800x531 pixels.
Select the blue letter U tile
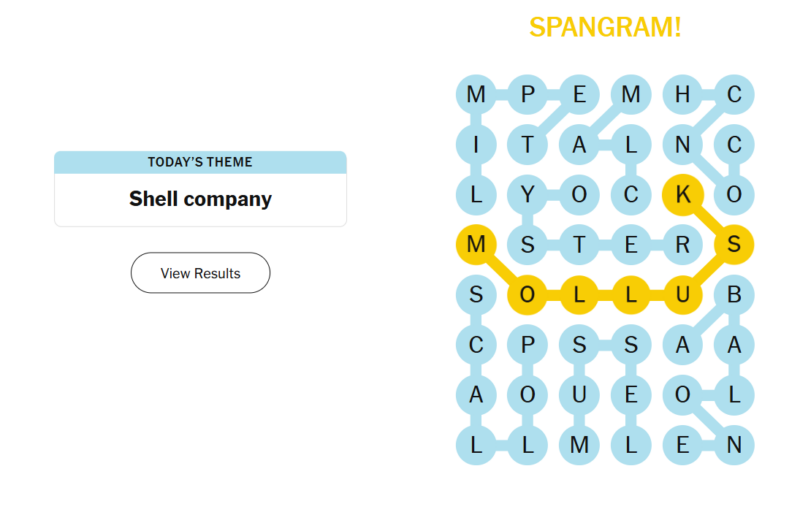click(579, 394)
